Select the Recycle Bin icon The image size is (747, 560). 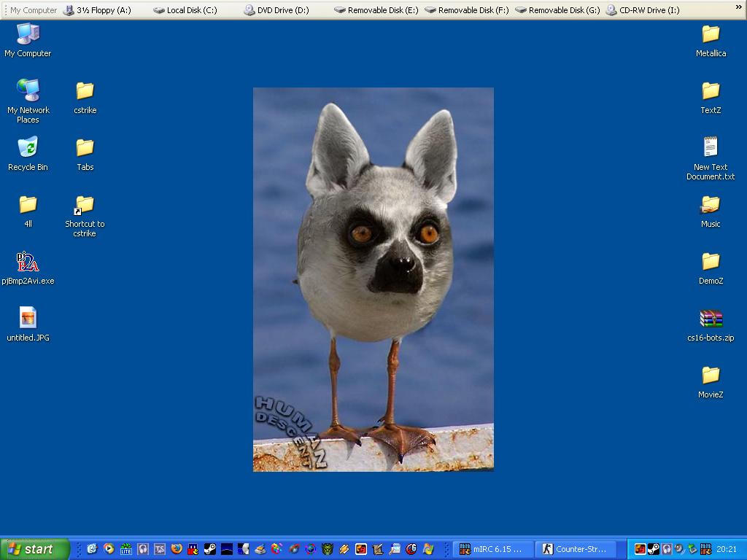click(x=28, y=149)
